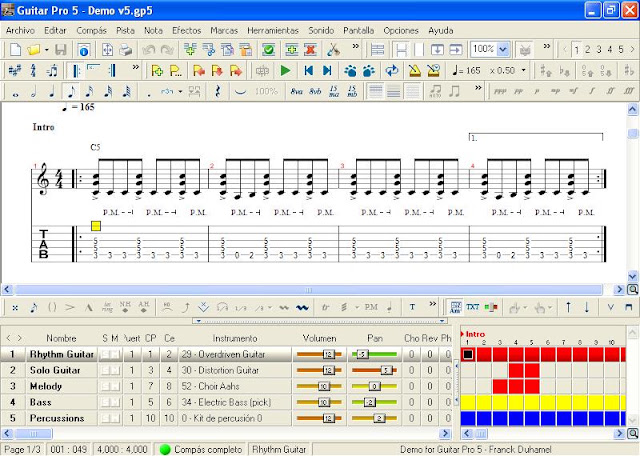Toggle chord diagram Am icon
This screenshot has height=456, width=640.
click(455, 307)
